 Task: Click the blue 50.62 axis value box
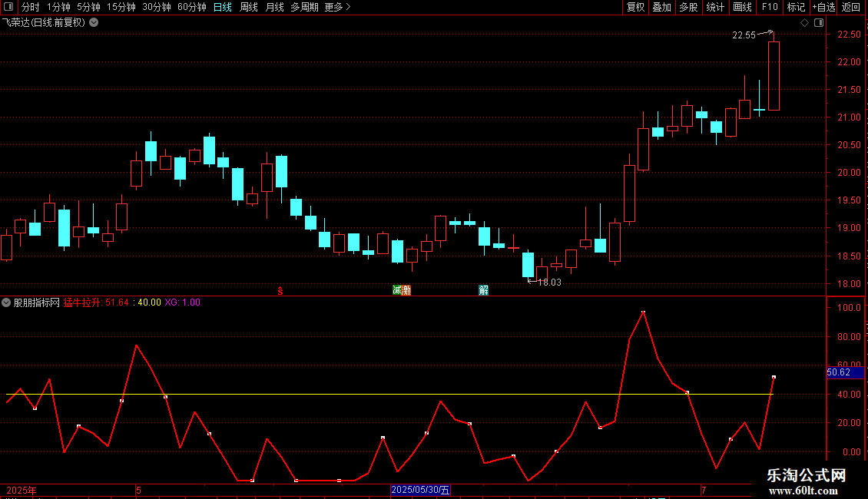coord(845,373)
